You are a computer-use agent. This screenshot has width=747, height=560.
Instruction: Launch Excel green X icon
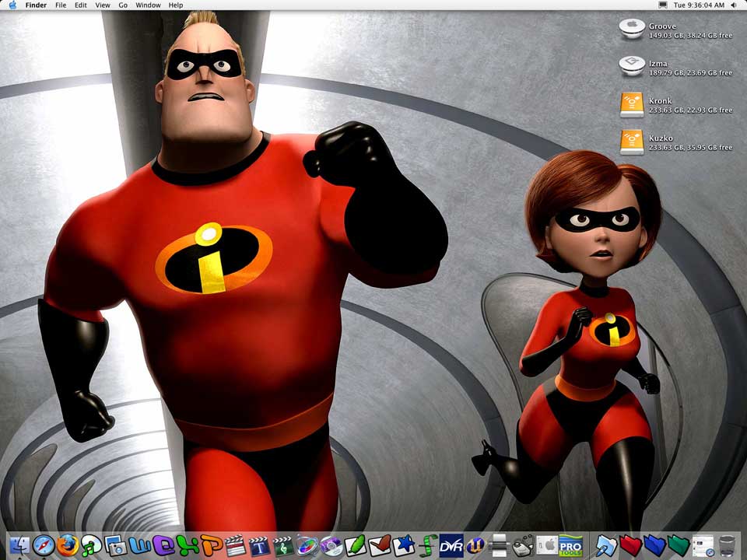(188, 545)
